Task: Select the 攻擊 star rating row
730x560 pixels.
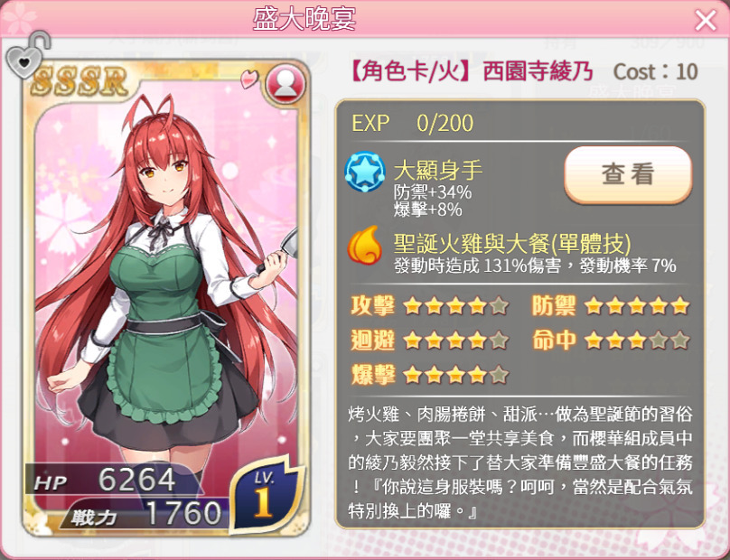Action: (429, 306)
